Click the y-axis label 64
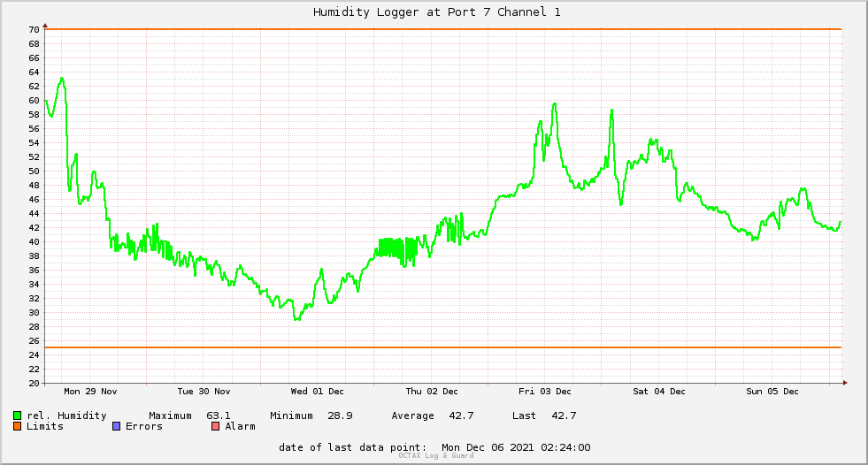 (35, 72)
